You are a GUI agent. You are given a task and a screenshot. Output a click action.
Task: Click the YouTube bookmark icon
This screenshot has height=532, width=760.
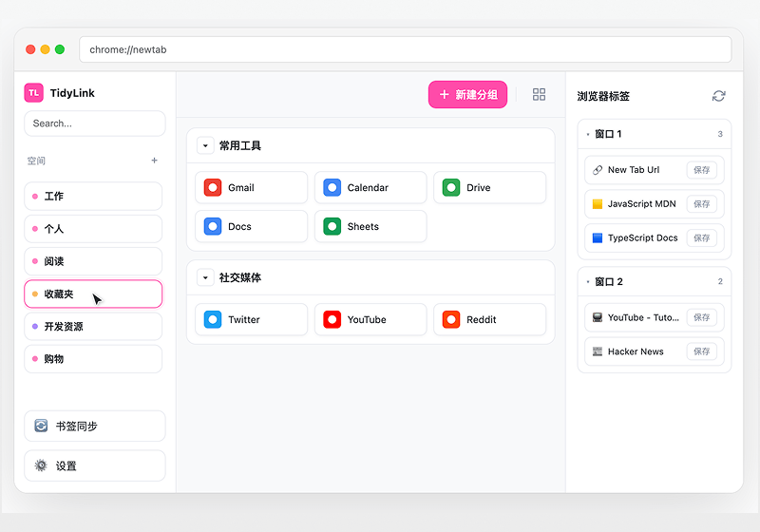(x=332, y=319)
